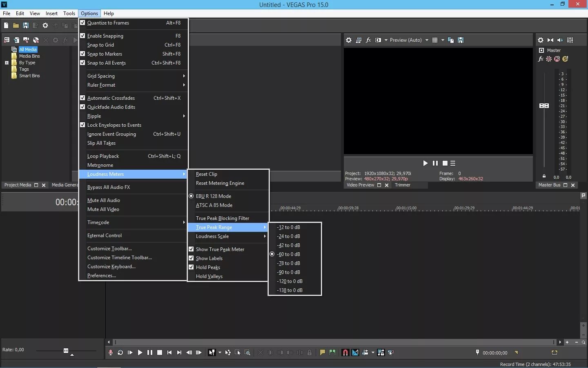Adjust the Master Bus volume fader

point(544,106)
